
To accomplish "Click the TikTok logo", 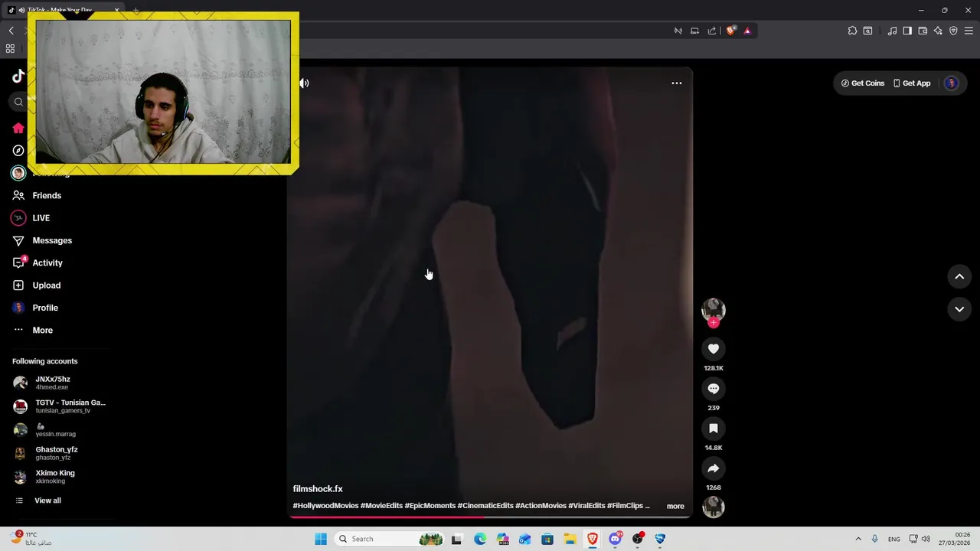I will coord(18,76).
